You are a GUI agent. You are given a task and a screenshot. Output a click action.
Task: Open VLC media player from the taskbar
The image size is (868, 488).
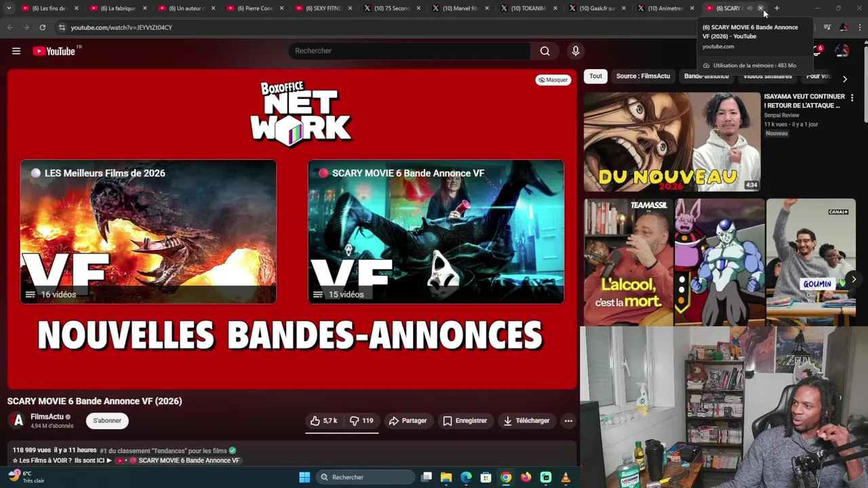click(566, 477)
